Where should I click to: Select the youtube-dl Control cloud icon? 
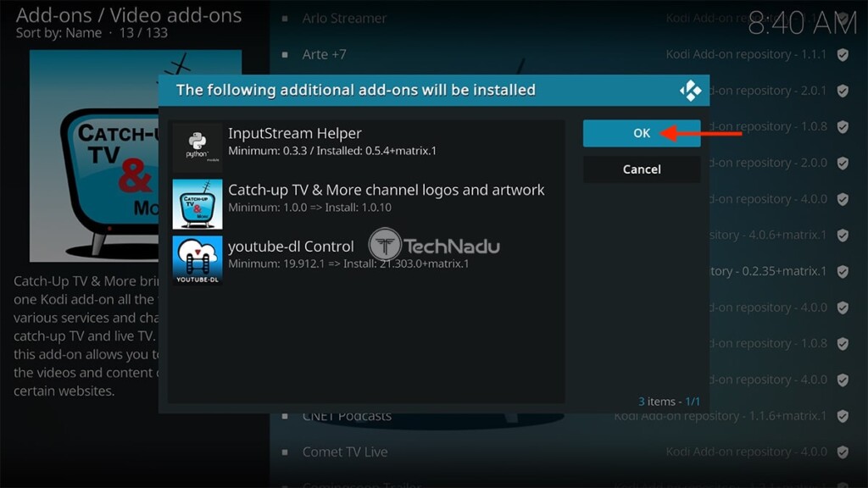[197, 261]
